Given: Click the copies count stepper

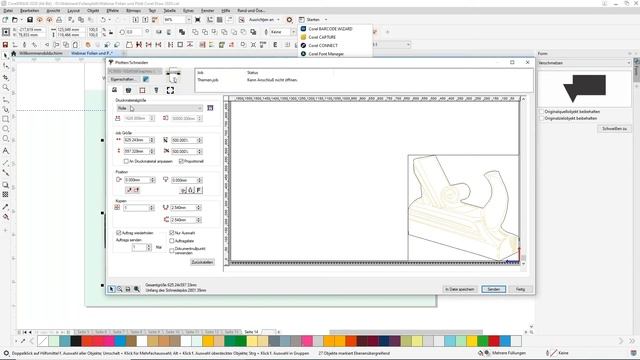Looking at the screenshot, I should [x=152, y=208].
